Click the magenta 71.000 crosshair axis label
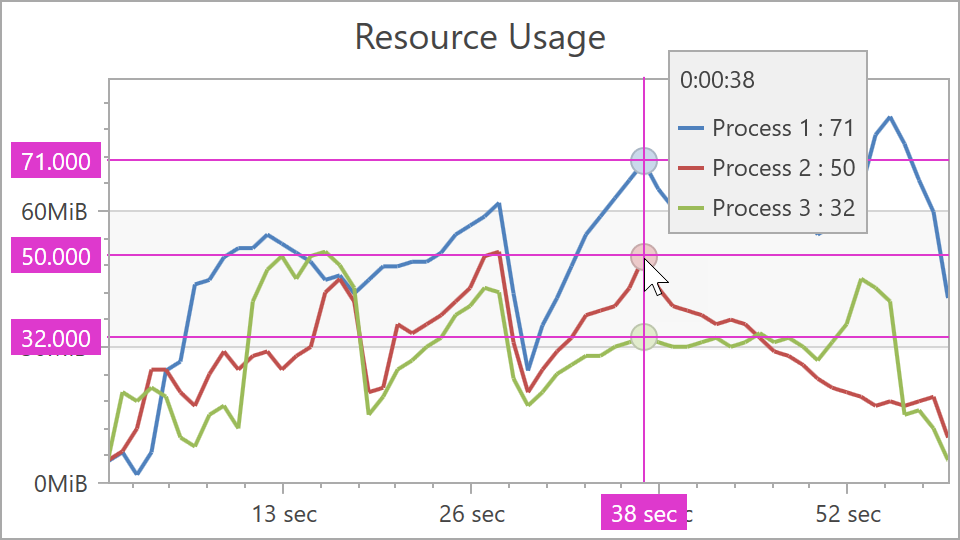Viewport: 960px width, 540px height. click(56, 161)
